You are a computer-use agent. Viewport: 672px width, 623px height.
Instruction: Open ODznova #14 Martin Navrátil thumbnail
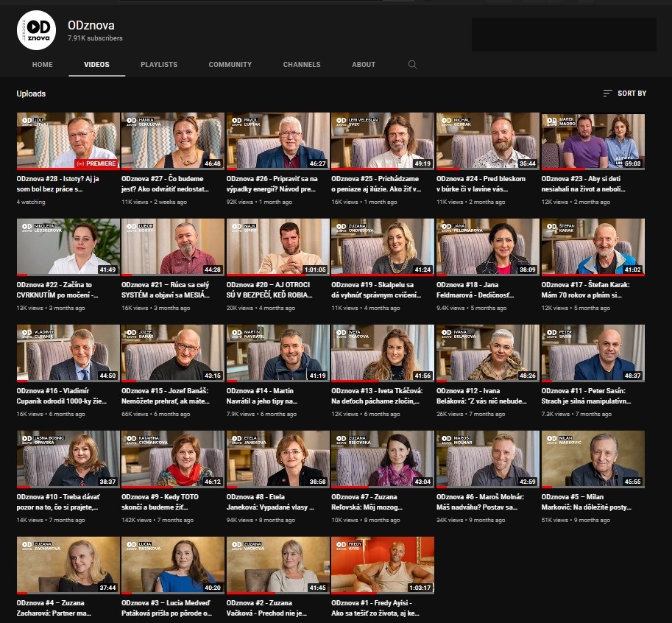coord(277,353)
